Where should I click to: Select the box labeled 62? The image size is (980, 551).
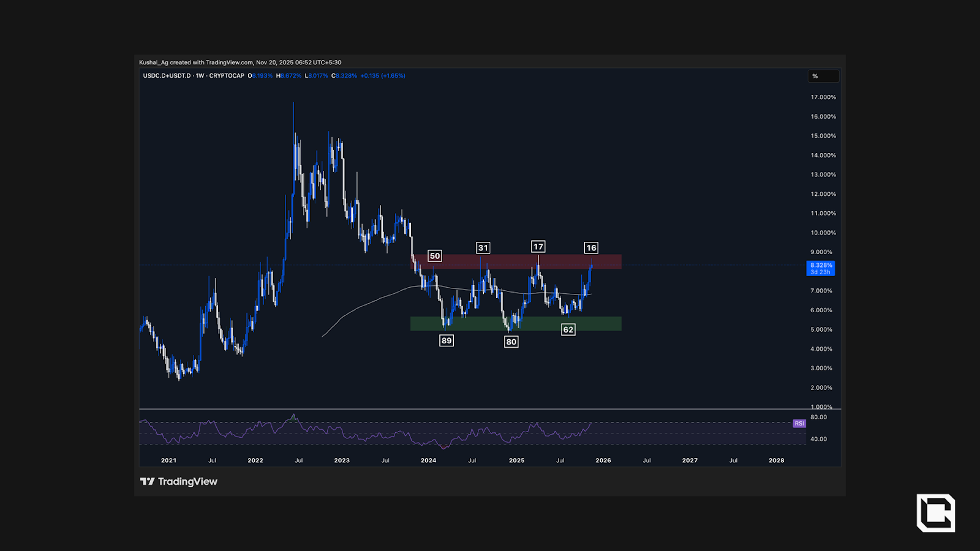click(x=568, y=330)
